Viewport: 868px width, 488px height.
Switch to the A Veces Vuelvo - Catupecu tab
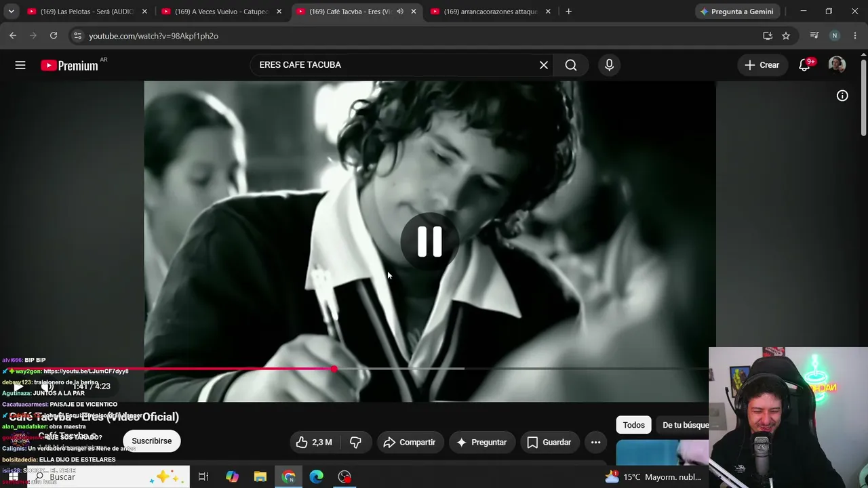coord(222,12)
